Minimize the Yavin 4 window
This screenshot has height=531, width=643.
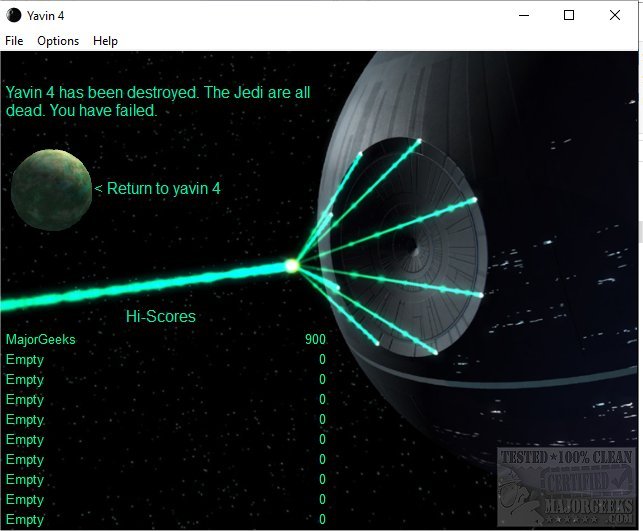[x=524, y=16]
